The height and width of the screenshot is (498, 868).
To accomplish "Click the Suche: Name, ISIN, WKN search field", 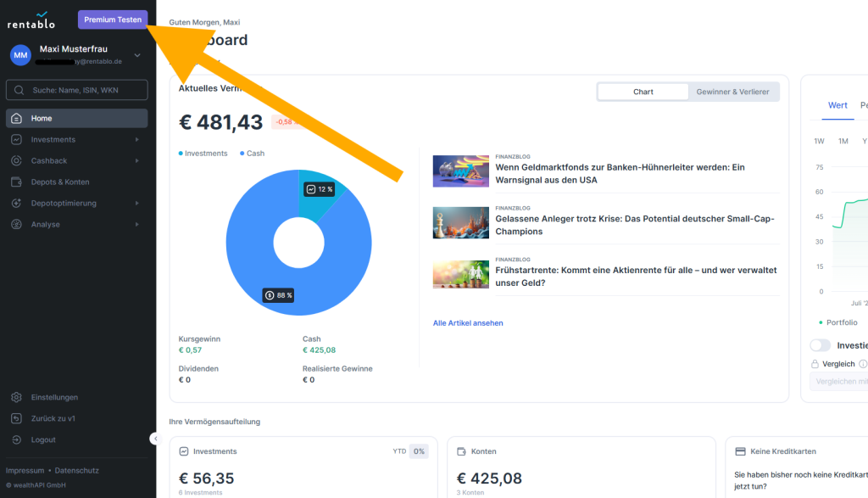I will [x=76, y=89].
